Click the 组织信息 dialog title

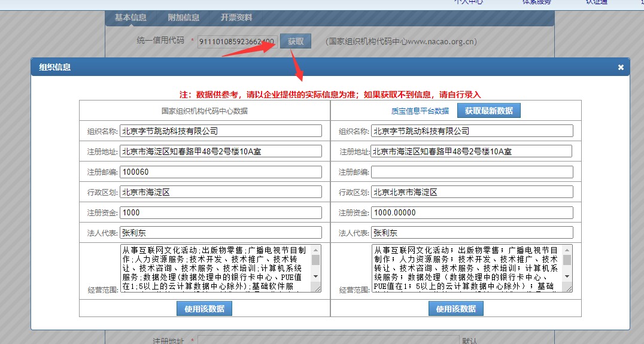(54, 68)
